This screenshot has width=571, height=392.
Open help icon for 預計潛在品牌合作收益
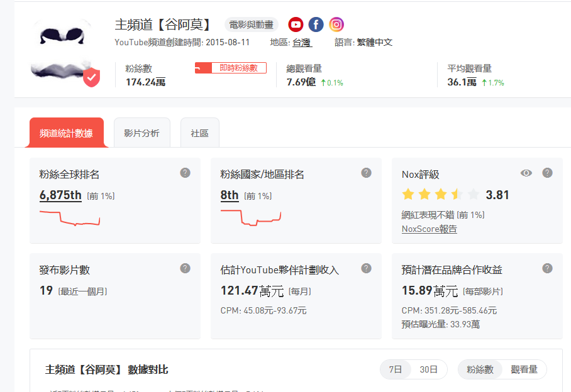pos(547,268)
